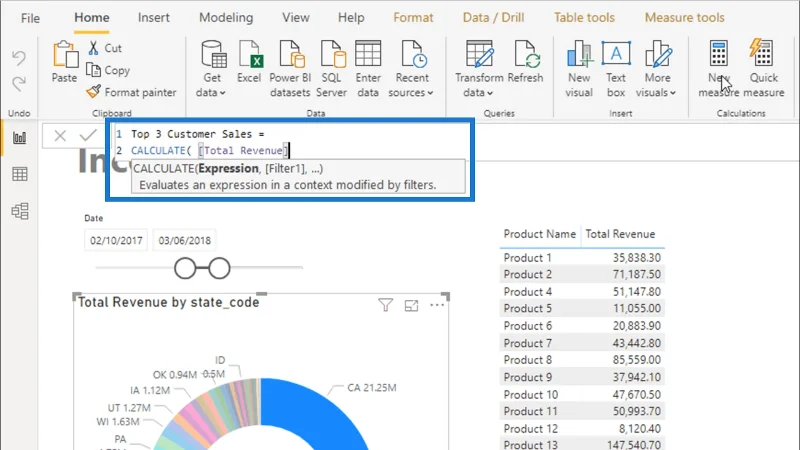This screenshot has width=800, height=450.
Task: Click the Paste clipboard icon
Action: 65,55
